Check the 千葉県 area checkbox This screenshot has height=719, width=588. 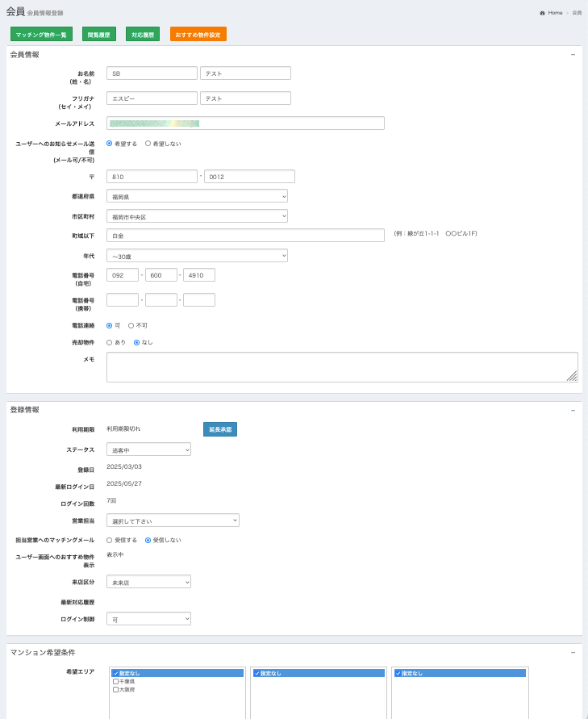coord(115,681)
